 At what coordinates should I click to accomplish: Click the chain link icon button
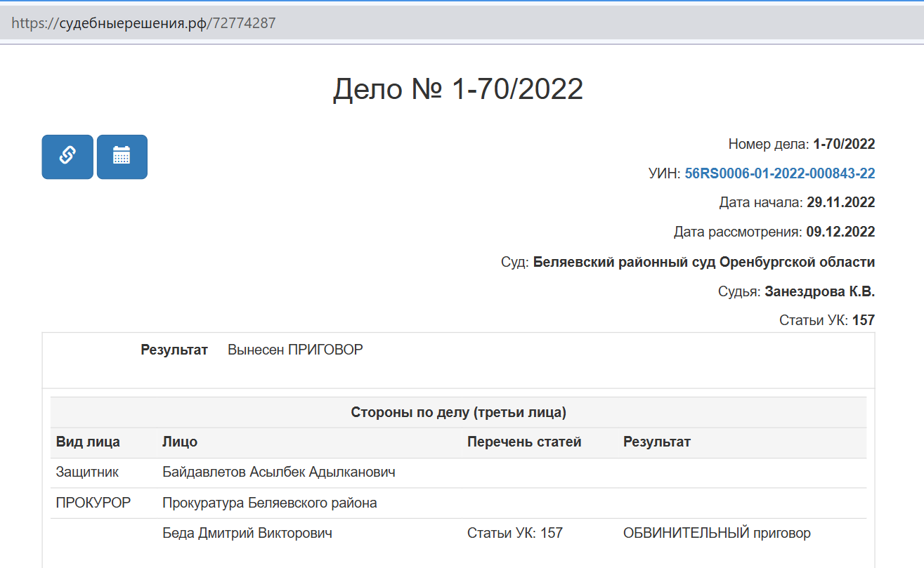(67, 157)
